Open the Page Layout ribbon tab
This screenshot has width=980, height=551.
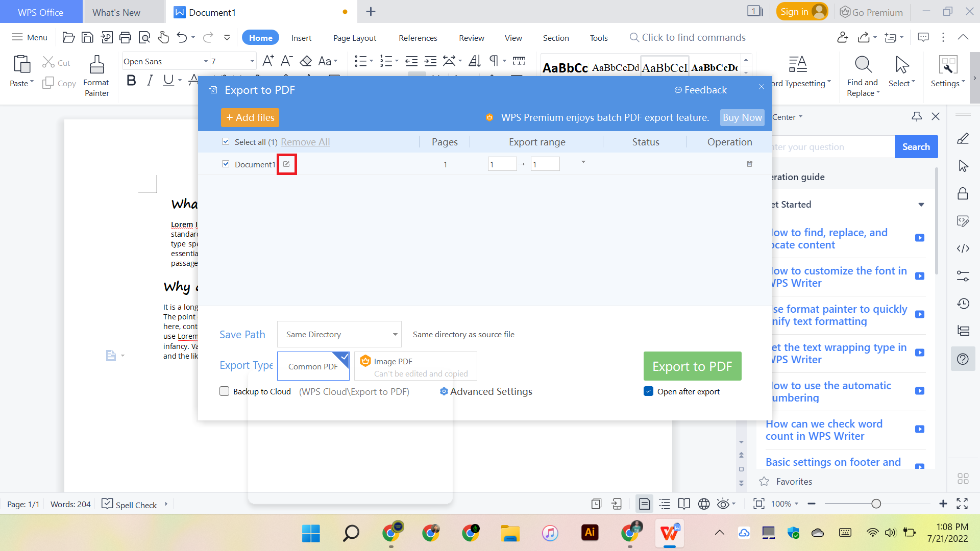tap(355, 38)
